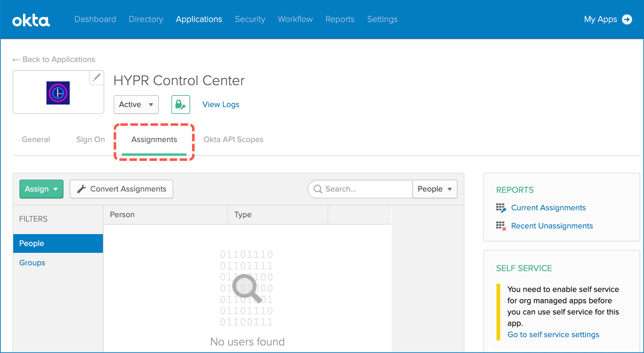Open the Directory menu
The width and height of the screenshot is (644, 353).
(146, 19)
